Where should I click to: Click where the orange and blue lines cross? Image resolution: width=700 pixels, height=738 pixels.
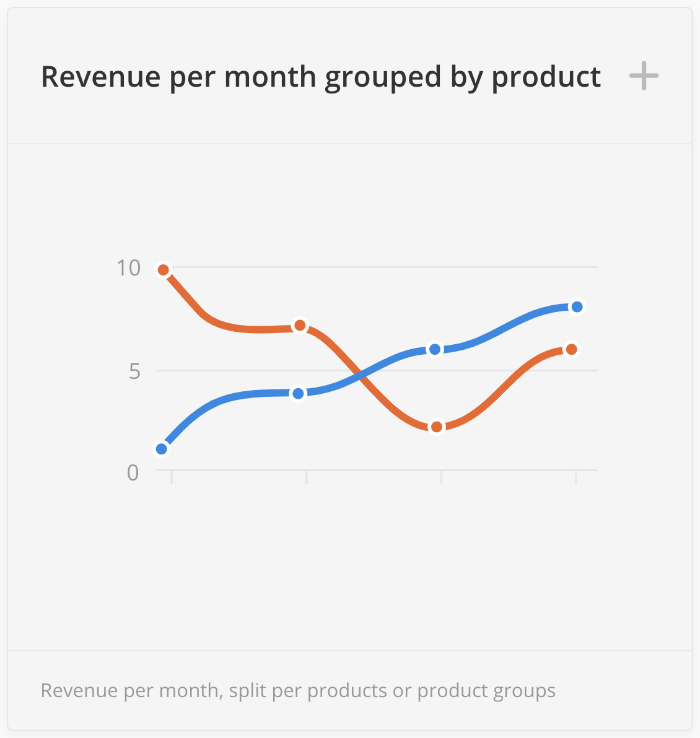click(359, 374)
